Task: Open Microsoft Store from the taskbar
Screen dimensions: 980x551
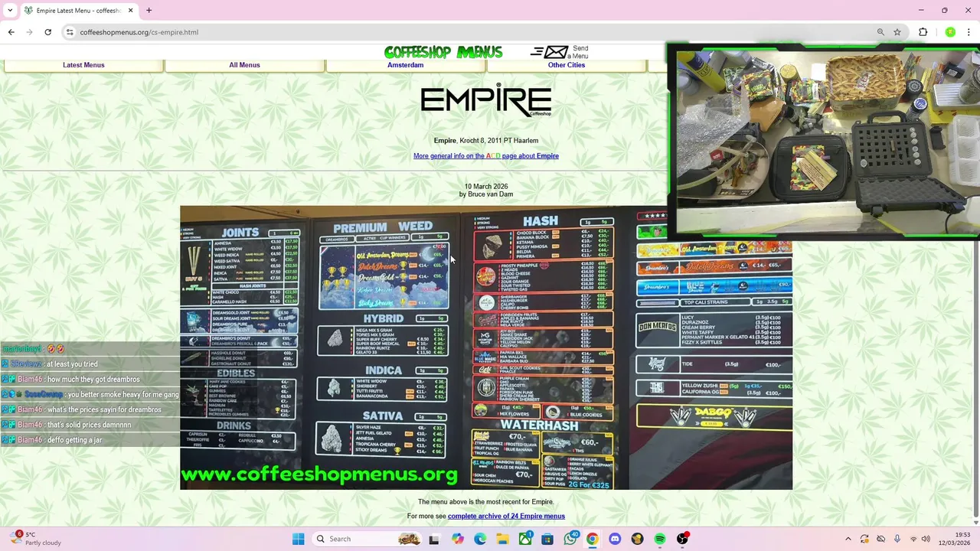Action: pos(547,539)
